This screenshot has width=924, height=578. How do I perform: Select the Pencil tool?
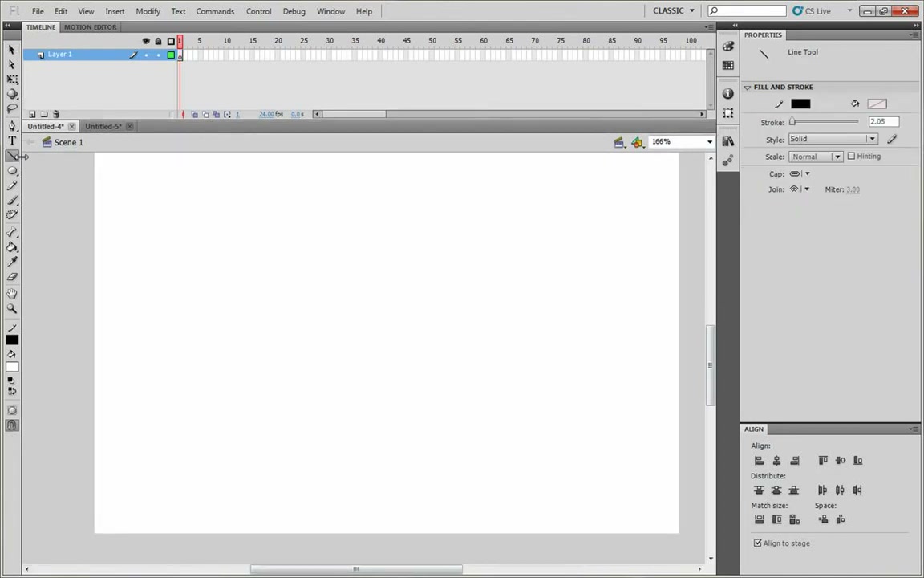(12, 185)
